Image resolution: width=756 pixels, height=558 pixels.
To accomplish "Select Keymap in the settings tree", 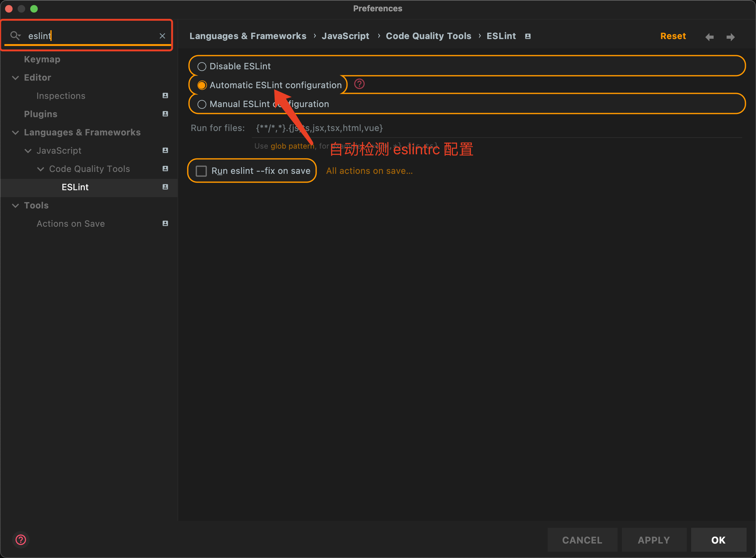I will coord(42,60).
